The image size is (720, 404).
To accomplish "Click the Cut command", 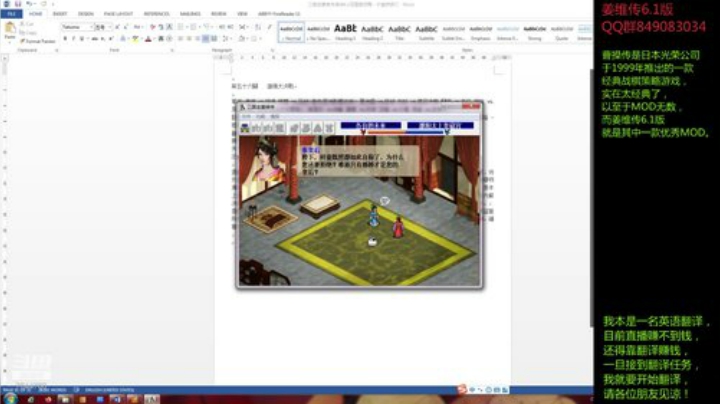I will point(27,24).
